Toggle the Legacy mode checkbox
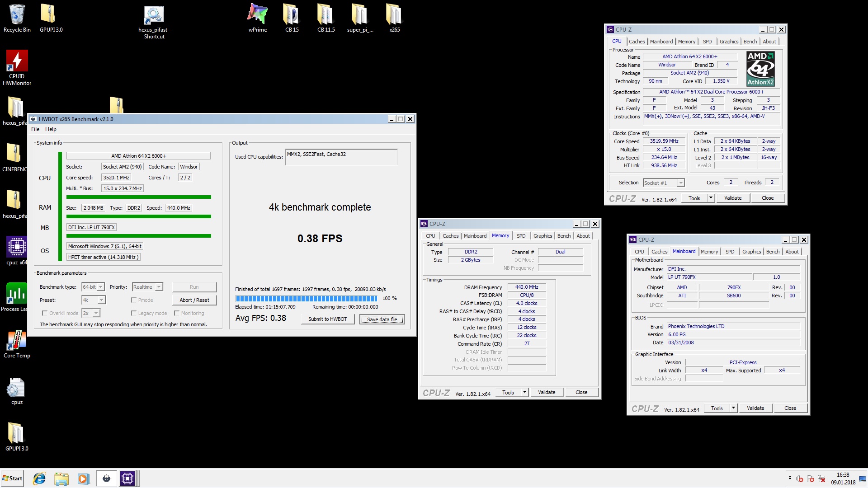868x488 pixels. [134, 313]
